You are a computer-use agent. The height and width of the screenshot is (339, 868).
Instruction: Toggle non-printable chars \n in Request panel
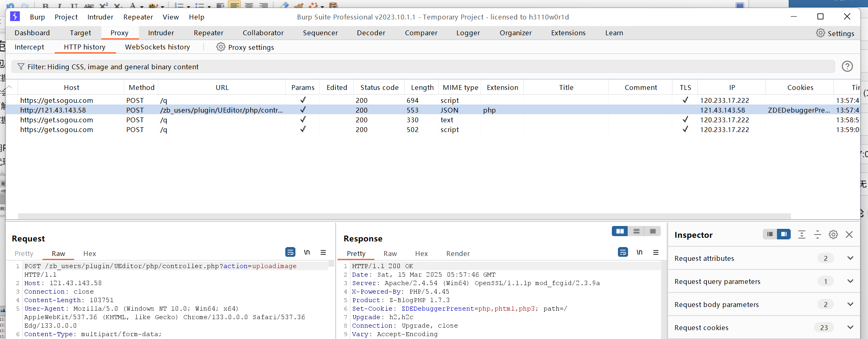[307, 252]
